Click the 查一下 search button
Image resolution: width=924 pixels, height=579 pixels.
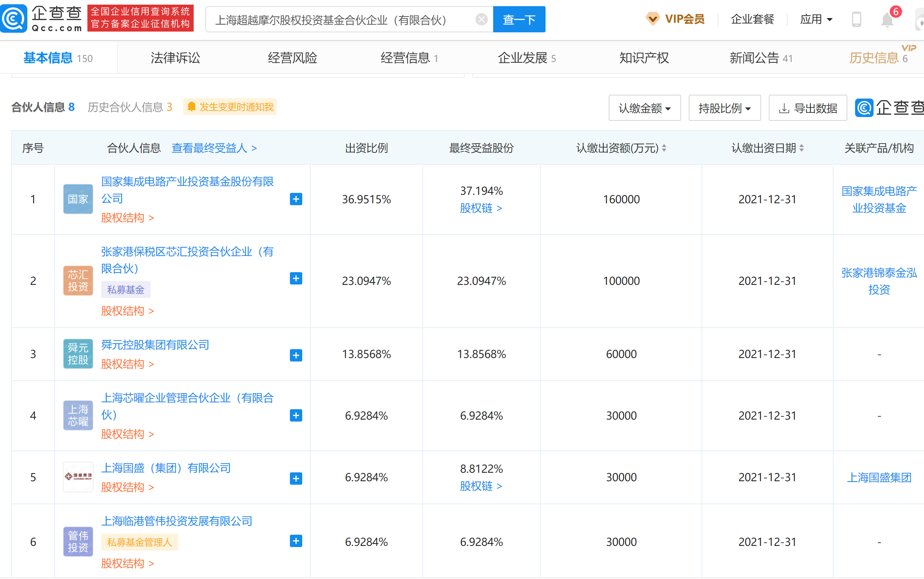click(x=519, y=19)
